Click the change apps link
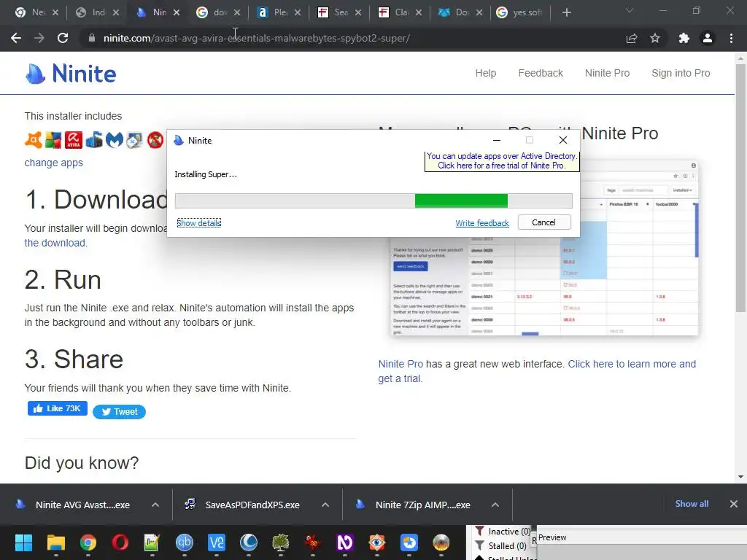Viewport: 747px width, 560px height. 53,163
